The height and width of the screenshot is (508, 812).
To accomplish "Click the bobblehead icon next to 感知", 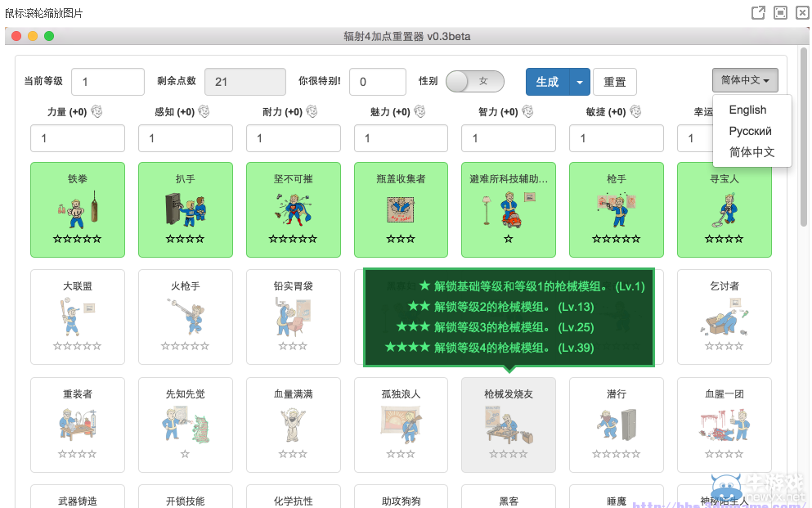I will click(204, 111).
